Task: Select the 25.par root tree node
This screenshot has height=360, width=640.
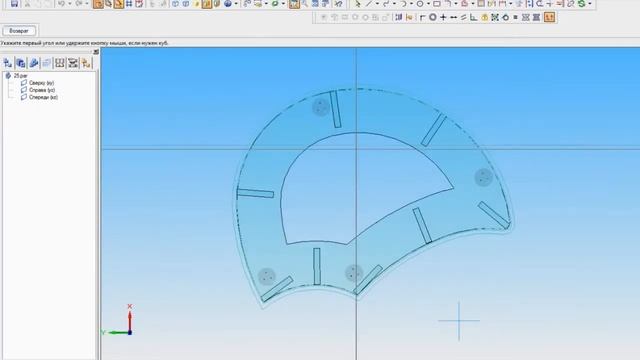Action: pos(20,76)
